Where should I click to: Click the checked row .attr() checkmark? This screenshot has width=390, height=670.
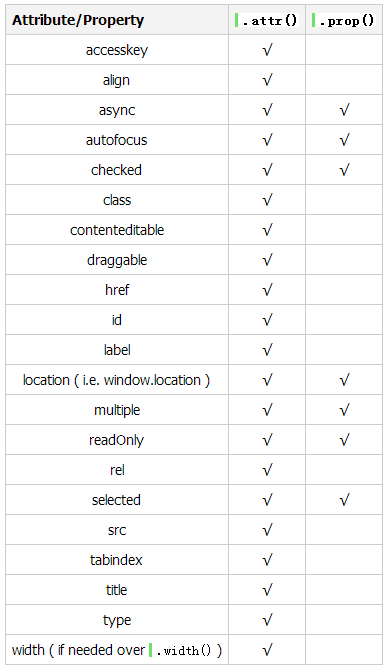click(267, 170)
